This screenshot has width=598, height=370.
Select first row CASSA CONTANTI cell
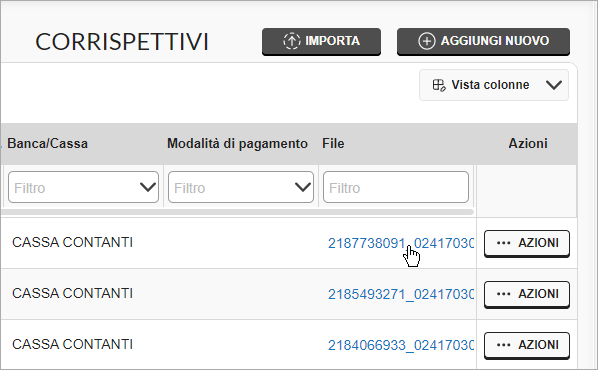72,242
